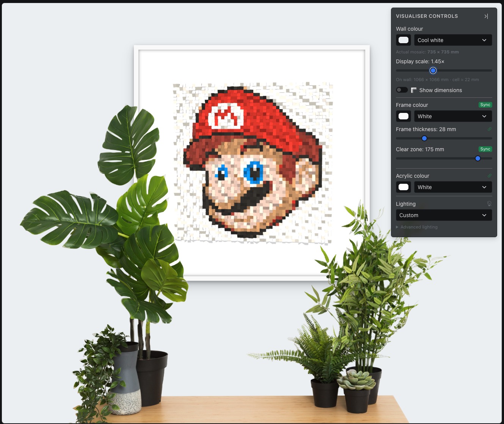Click the link icon next to Acrylic colour
Screen dimensions: 504x424
tap(489, 176)
